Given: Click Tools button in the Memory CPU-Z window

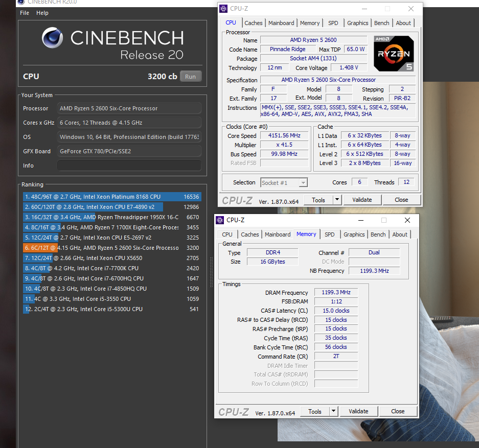Looking at the screenshot, I should 315,411.
